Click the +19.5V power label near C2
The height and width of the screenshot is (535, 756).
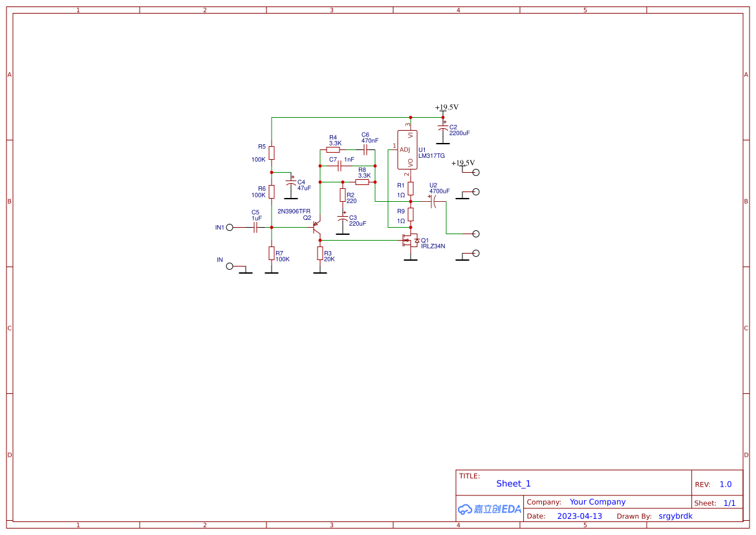tap(446, 107)
